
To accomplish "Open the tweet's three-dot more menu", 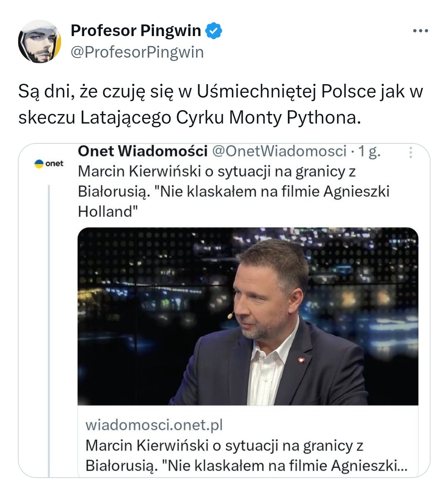I will point(421,31).
